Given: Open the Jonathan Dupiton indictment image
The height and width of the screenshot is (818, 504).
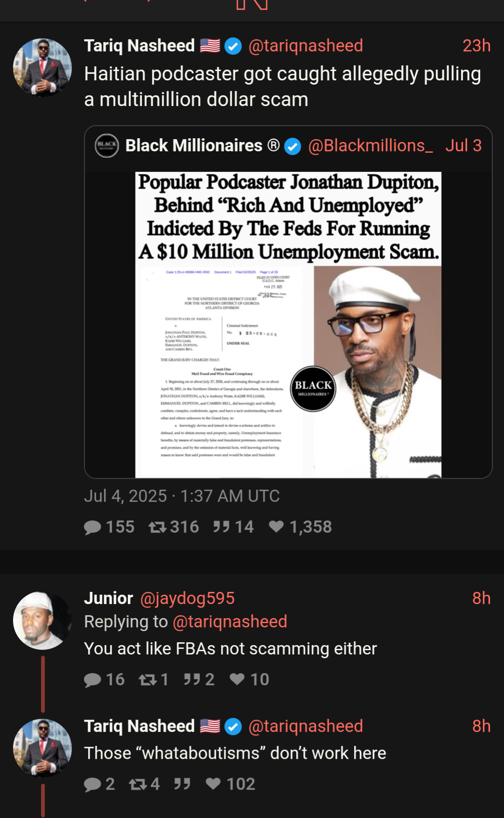Looking at the screenshot, I should coord(288,325).
